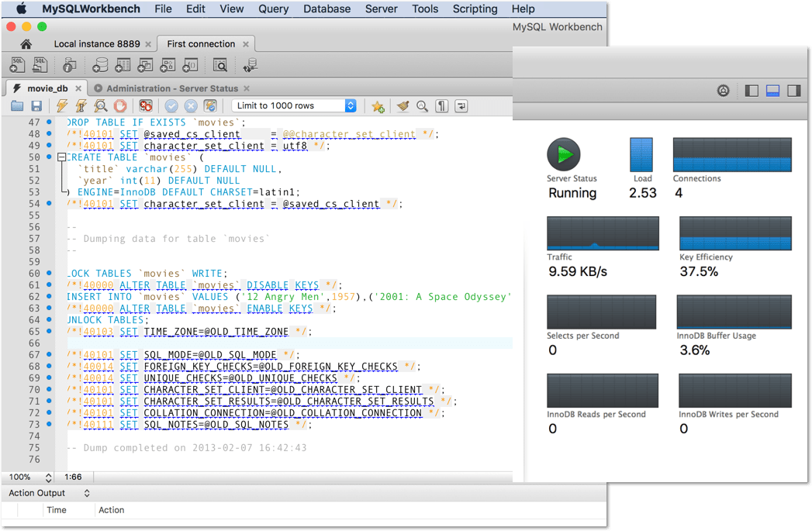Open the Limit to 1000 rows dropdown
Screen dimensions: 812x531
tap(294, 105)
